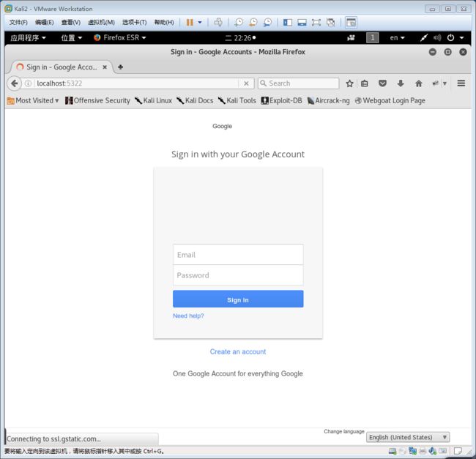Select the Sign in - Google Accounts tab
Viewport: 476px width, 459px height.
click(61, 67)
